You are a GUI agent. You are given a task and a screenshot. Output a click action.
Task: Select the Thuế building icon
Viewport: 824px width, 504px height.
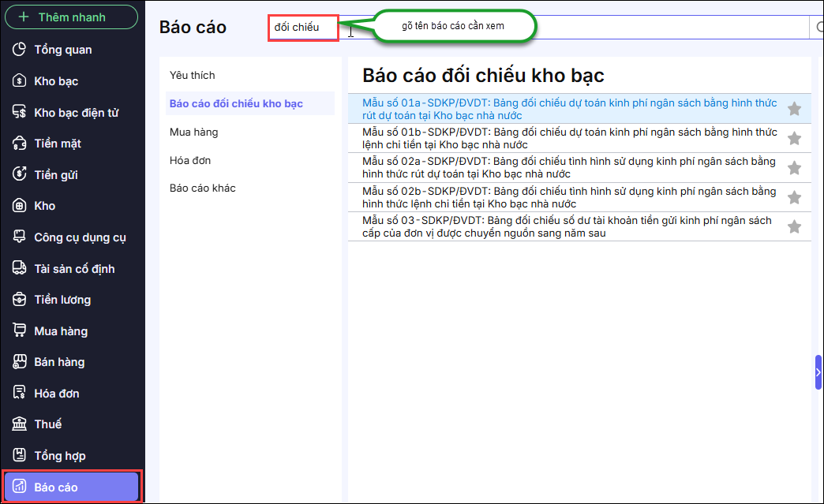21,424
